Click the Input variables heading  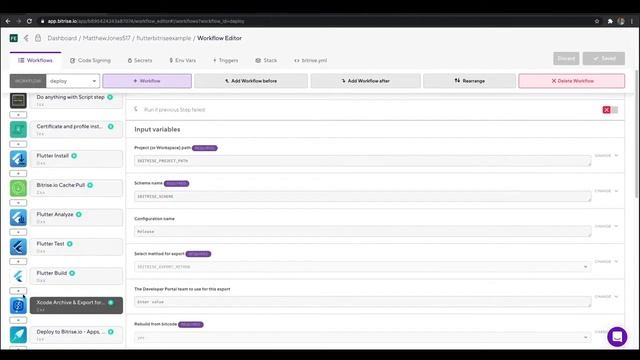point(157,129)
